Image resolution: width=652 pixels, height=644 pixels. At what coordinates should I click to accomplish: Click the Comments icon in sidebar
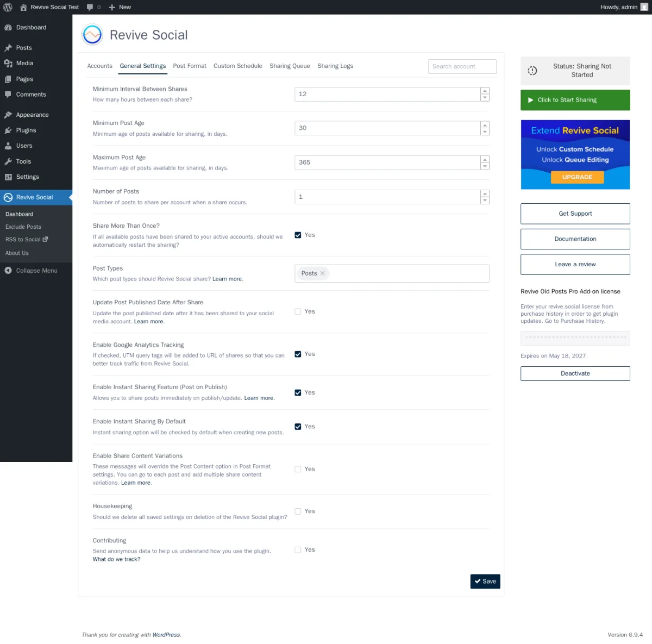tap(8, 94)
